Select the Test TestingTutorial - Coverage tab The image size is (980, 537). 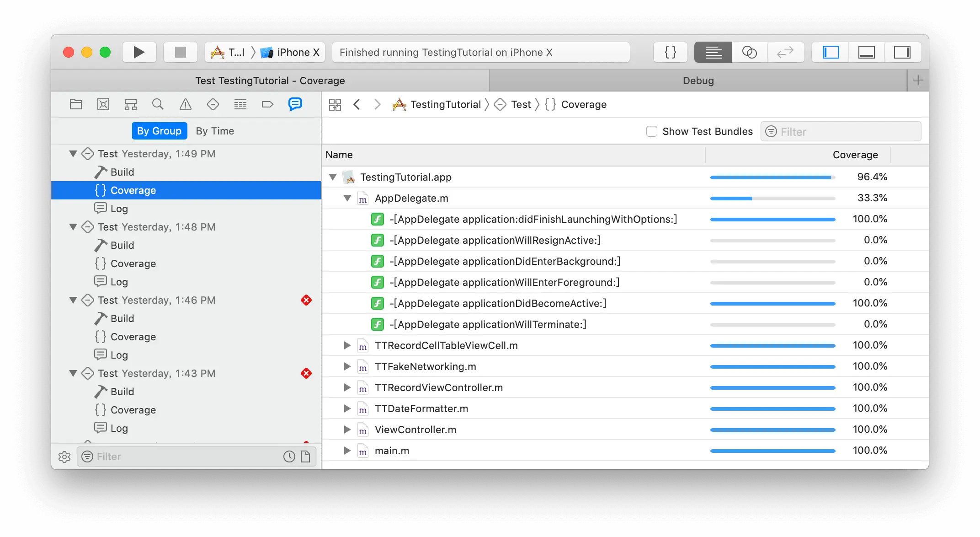pyautogui.click(x=270, y=81)
